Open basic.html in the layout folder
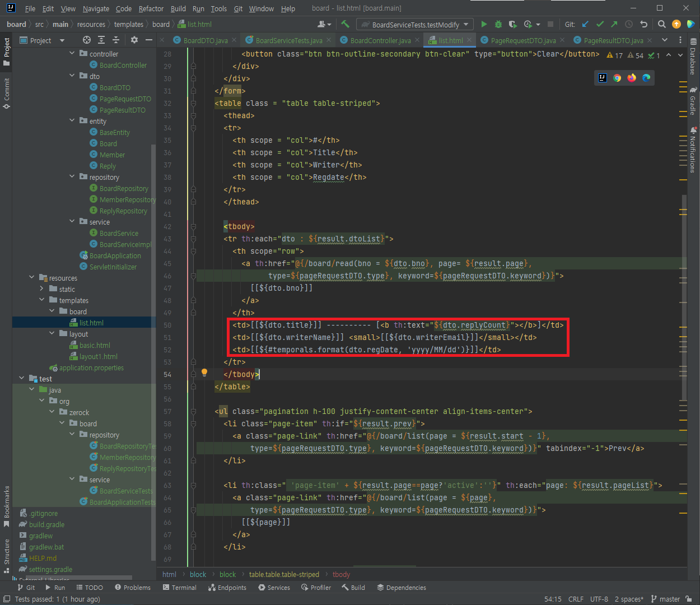This screenshot has height=605, width=700. coord(95,345)
